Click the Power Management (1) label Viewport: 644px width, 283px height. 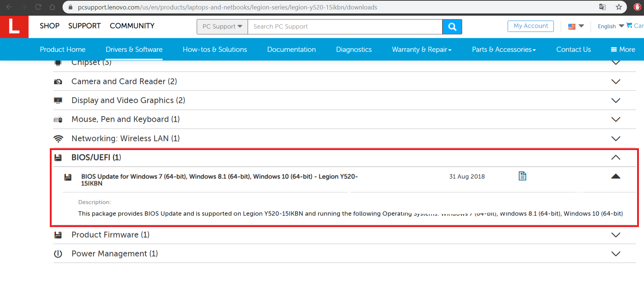(x=115, y=254)
